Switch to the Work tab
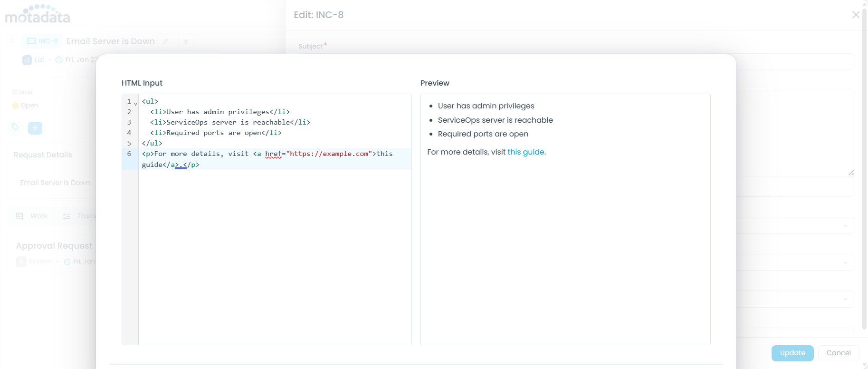Screen dimensions: 868x369 (x=32, y=216)
